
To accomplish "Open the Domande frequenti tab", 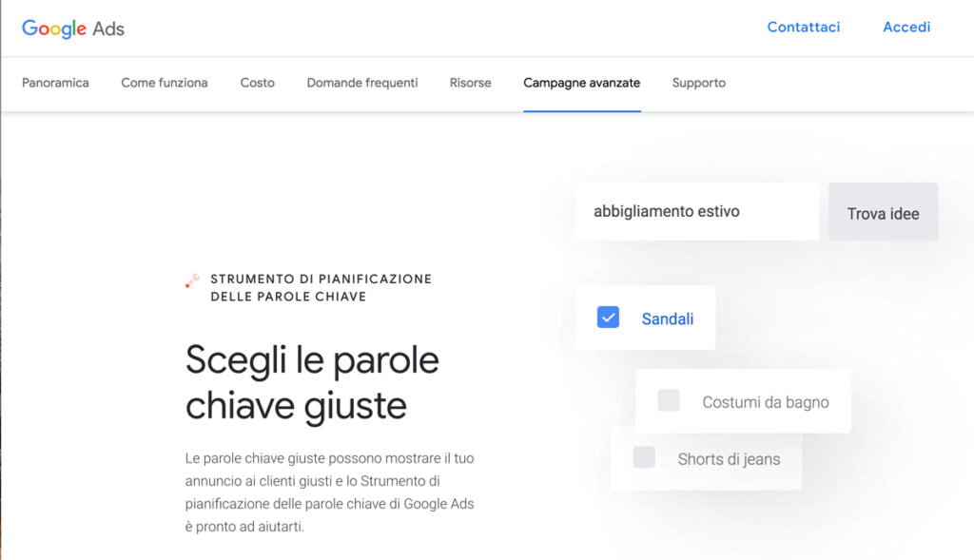I will click(x=361, y=83).
